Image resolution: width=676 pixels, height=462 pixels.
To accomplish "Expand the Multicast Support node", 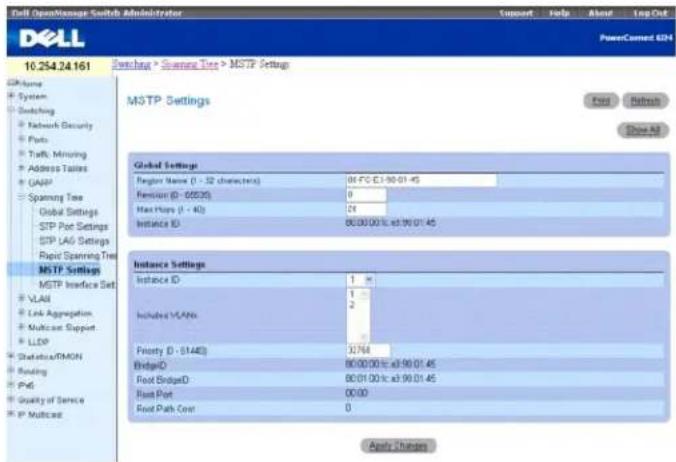I will pyautogui.click(x=22, y=327).
